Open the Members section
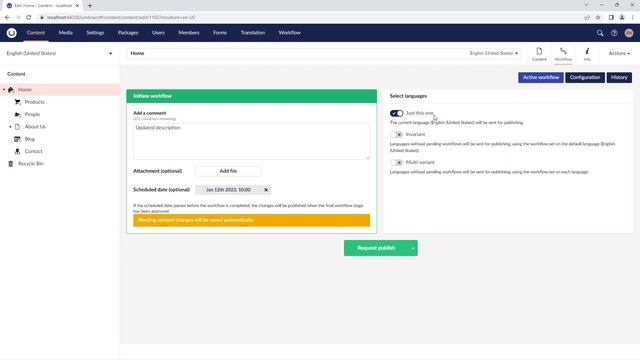 pyautogui.click(x=189, y=33)
